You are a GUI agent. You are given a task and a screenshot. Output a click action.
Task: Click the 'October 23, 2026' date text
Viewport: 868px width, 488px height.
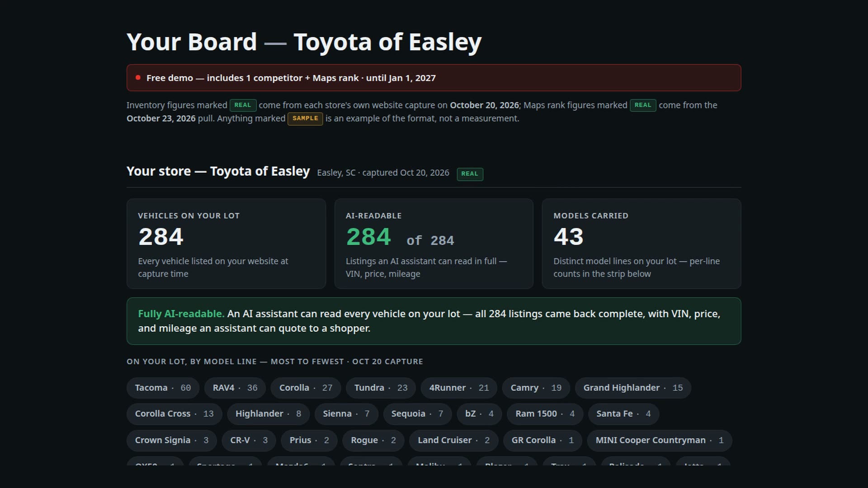(161, 118)
